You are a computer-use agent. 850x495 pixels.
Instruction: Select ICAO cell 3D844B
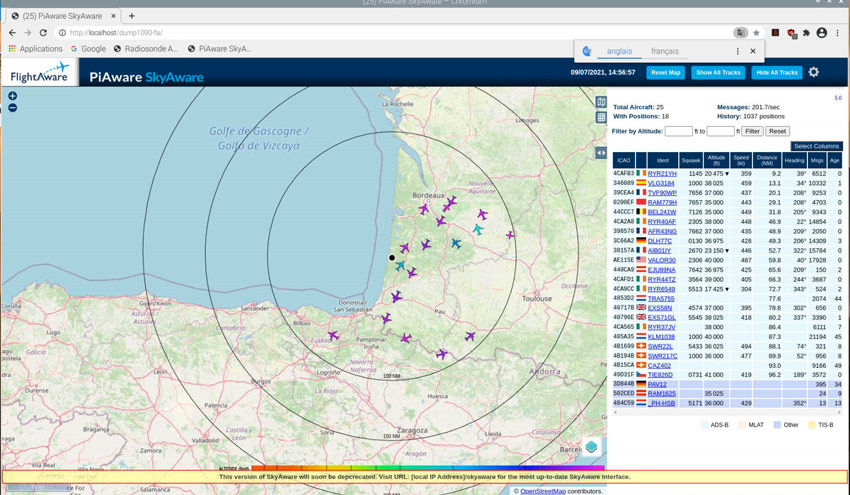pos(623,384)
